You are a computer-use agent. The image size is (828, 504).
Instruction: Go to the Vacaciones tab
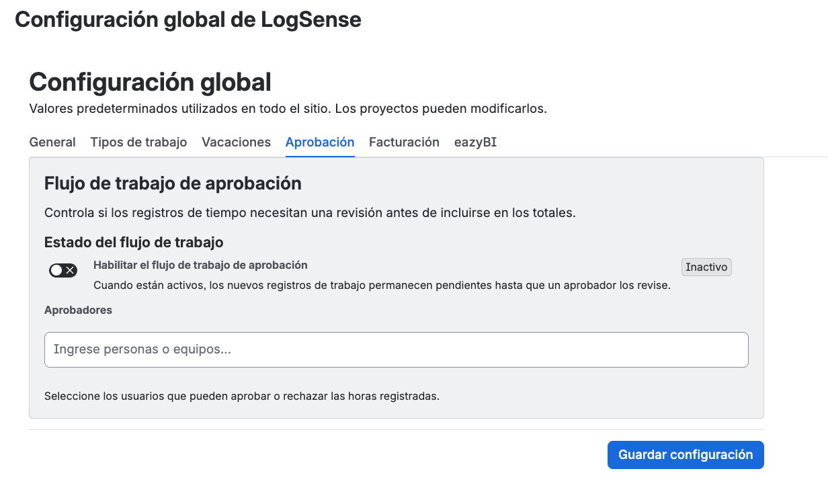(x=236, y=142)
